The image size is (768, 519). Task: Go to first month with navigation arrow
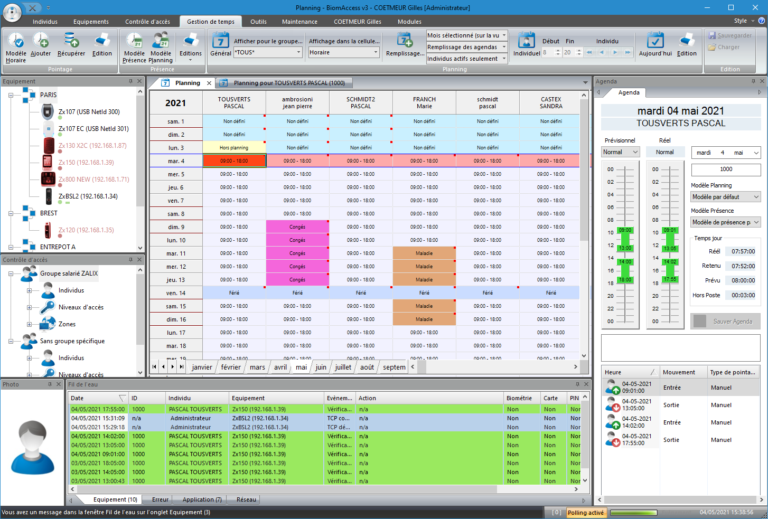tap(154, 367)
